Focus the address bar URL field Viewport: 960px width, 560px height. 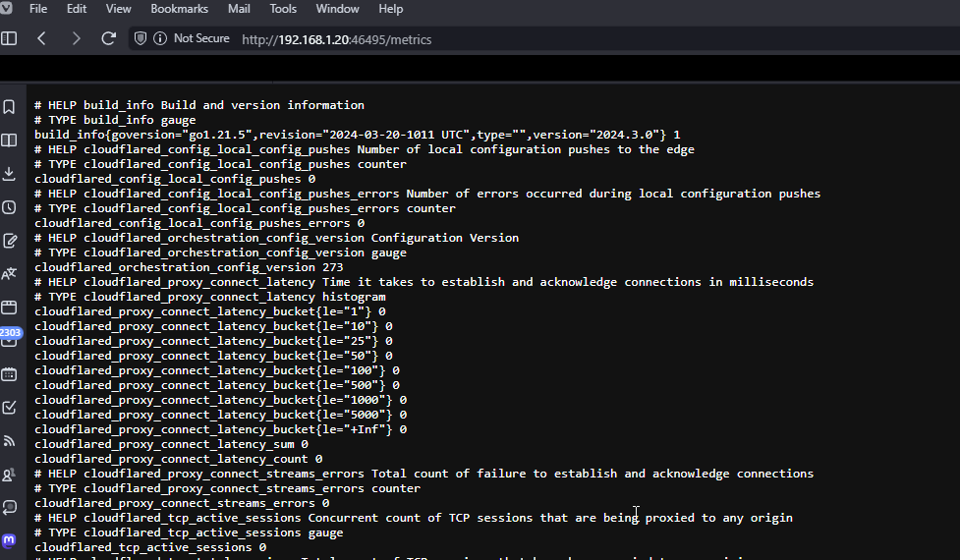(x=336, y=39)
